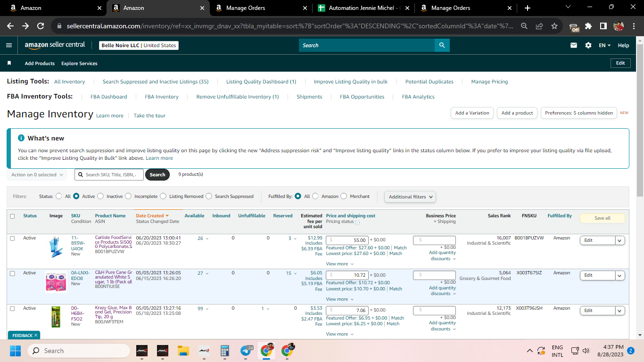Open 'Search Suppressed and Inactive Listings (35)'
The height and width of the screenshot is (362, 644).
tap(156, 82)
